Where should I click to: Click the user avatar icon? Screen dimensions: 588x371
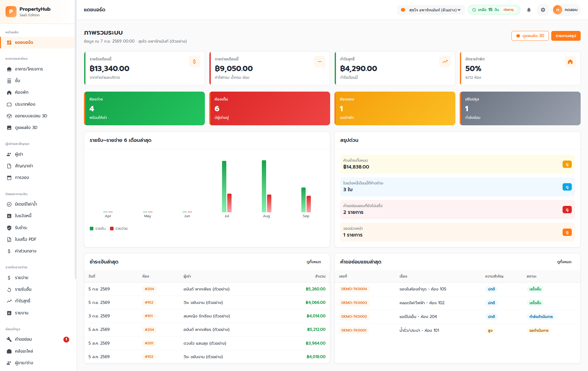[557, 10]
